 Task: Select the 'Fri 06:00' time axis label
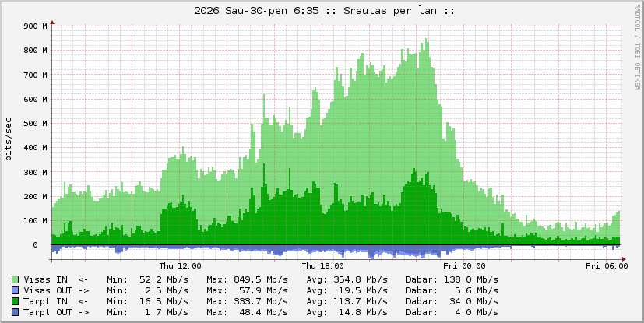pos(605,265)
